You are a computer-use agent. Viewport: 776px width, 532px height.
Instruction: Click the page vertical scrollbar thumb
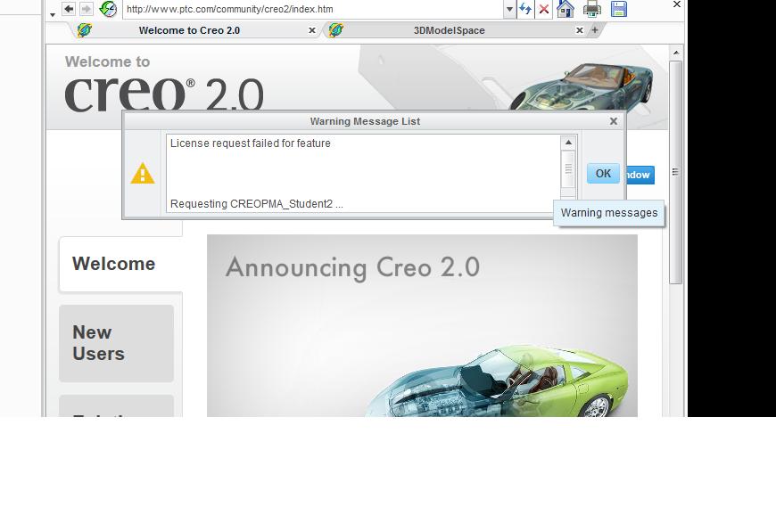(676, 172)
